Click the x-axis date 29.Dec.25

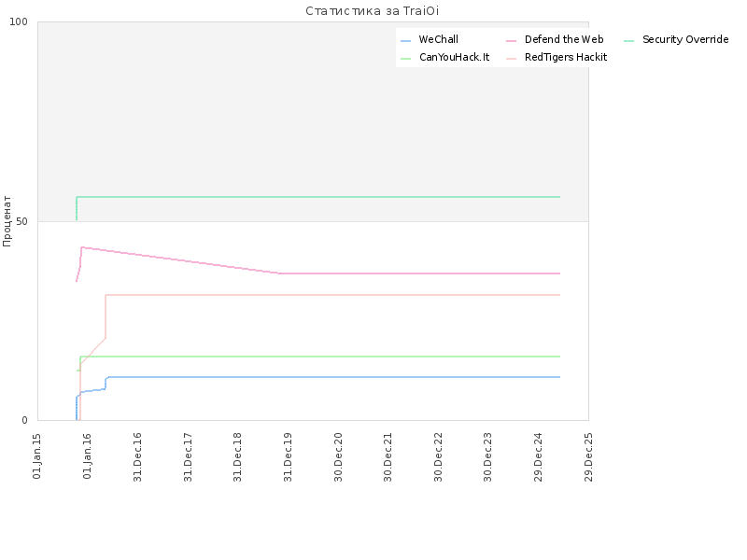588,457
